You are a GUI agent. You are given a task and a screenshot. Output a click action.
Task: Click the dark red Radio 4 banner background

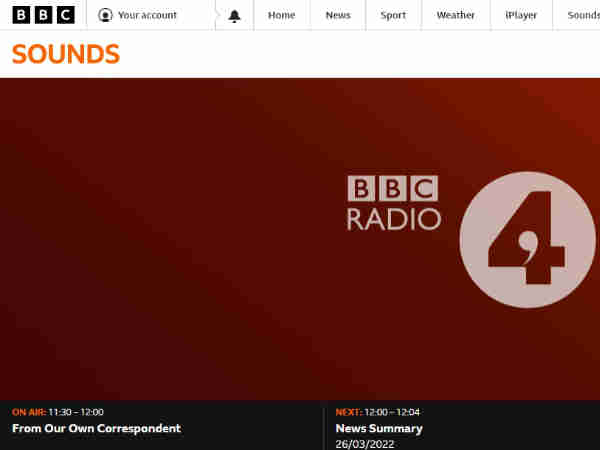tap(172, 239)
